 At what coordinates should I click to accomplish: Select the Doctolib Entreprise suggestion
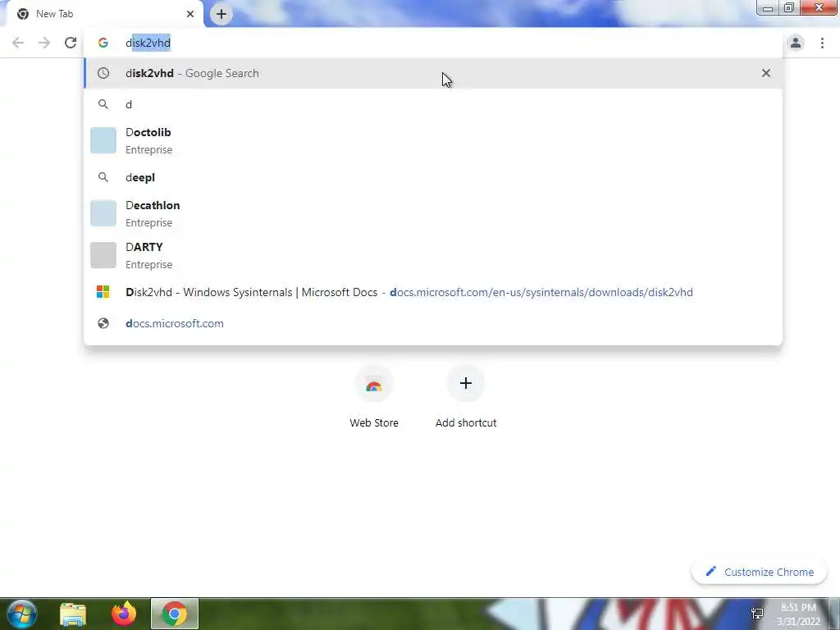click(x=433, y=140)
